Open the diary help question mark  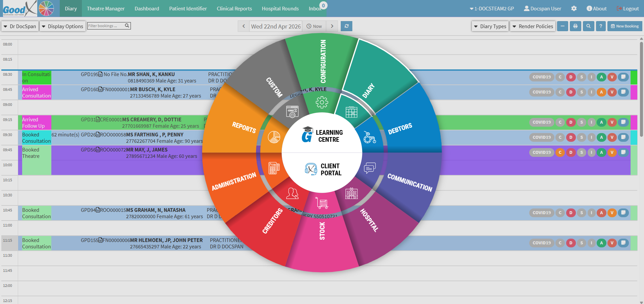coord(601,26)
